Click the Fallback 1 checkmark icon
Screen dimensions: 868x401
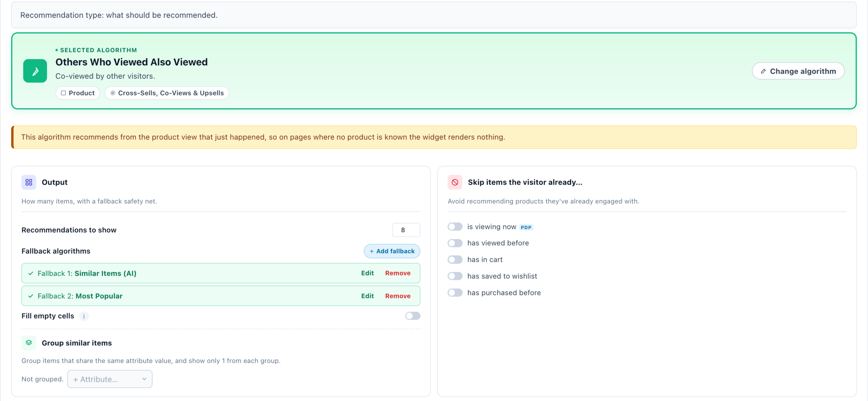coord(31,273)
